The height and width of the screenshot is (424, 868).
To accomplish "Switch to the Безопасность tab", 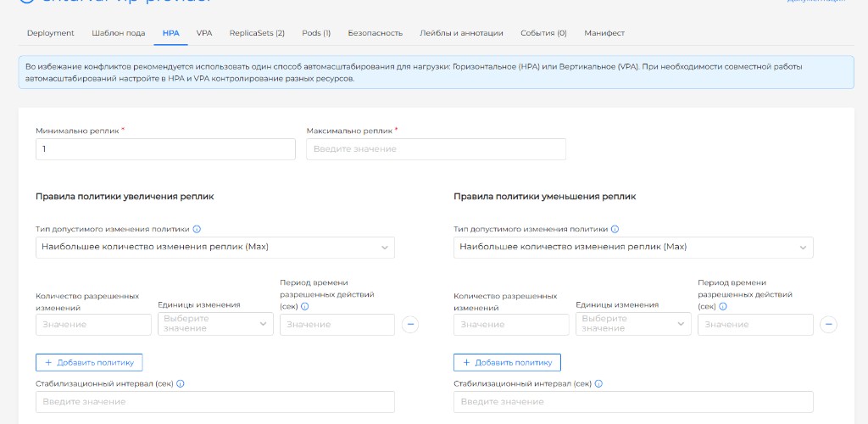I will coord(376,33).
